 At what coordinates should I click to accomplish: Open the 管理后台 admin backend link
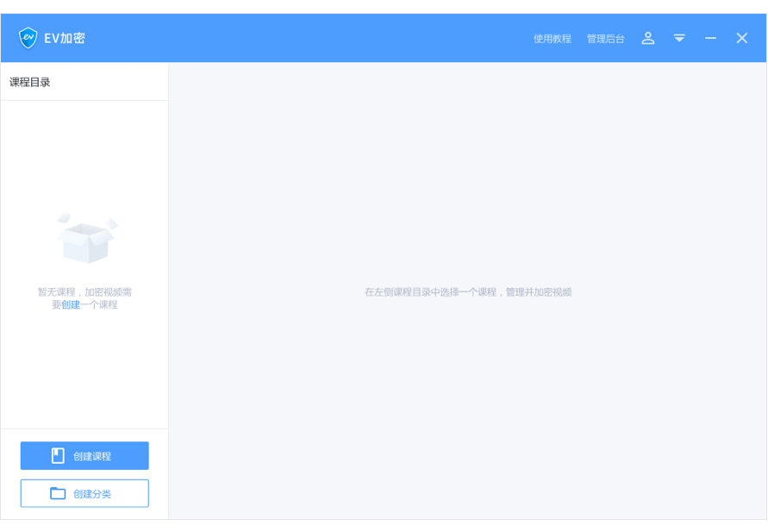(606, 39)
